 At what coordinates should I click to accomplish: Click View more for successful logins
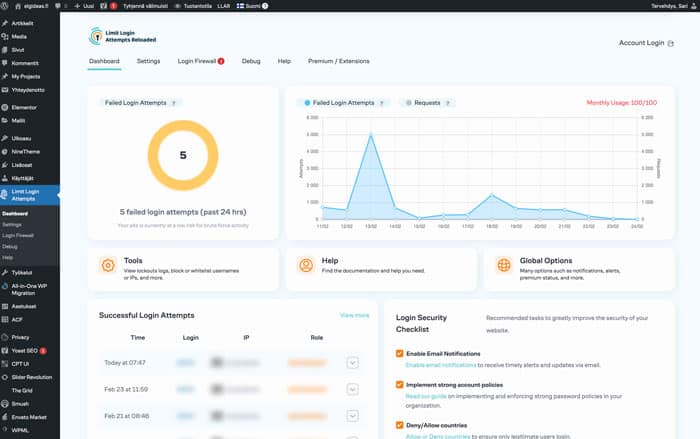[x=354, y=315]
